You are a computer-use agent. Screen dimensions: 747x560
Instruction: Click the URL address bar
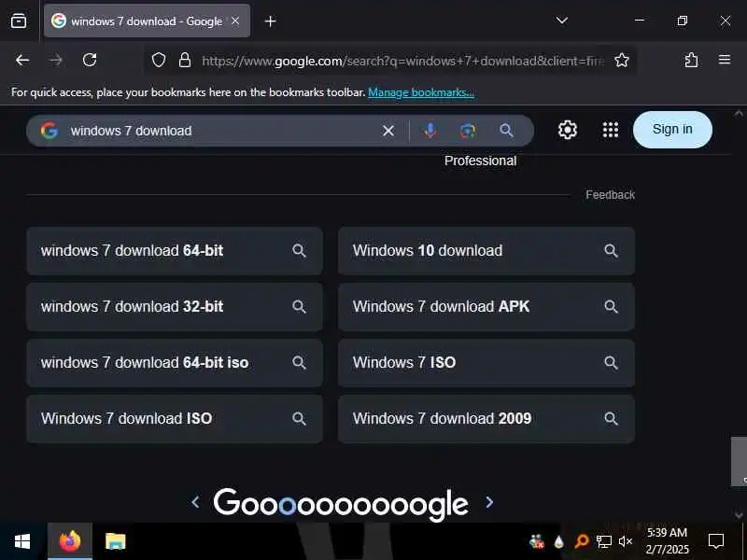coord(402,61)
